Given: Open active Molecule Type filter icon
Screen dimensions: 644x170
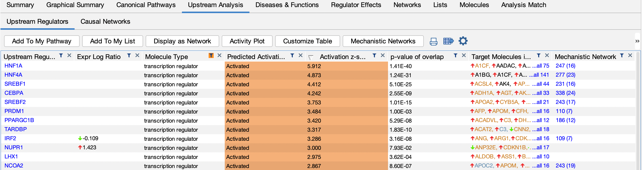Looking at the screenshot, I should (x=211, y=56).
